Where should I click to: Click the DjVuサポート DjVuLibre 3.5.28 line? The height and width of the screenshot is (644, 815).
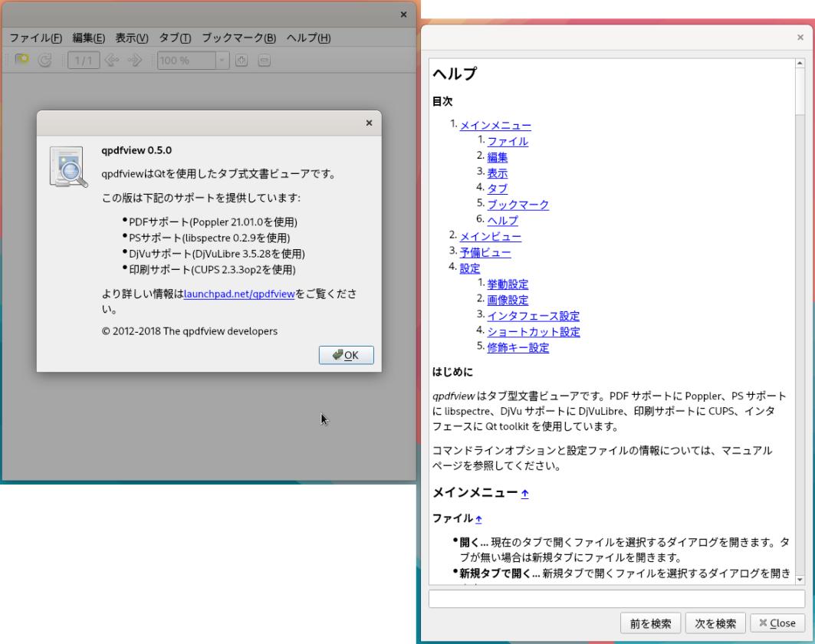click(x=217, y=254)
